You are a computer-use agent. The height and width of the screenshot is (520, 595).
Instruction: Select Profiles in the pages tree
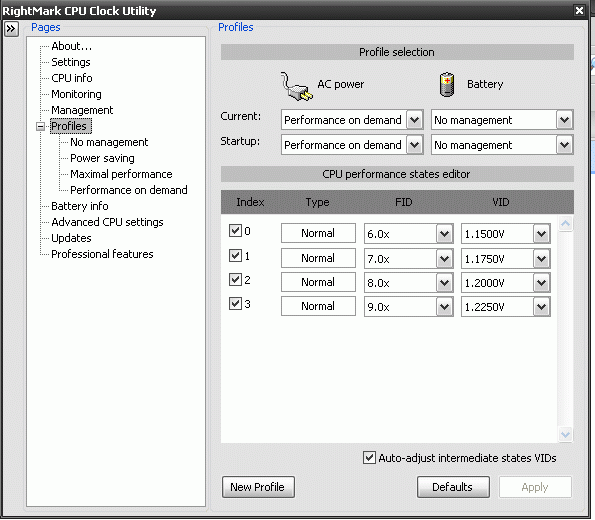(71, 126)
